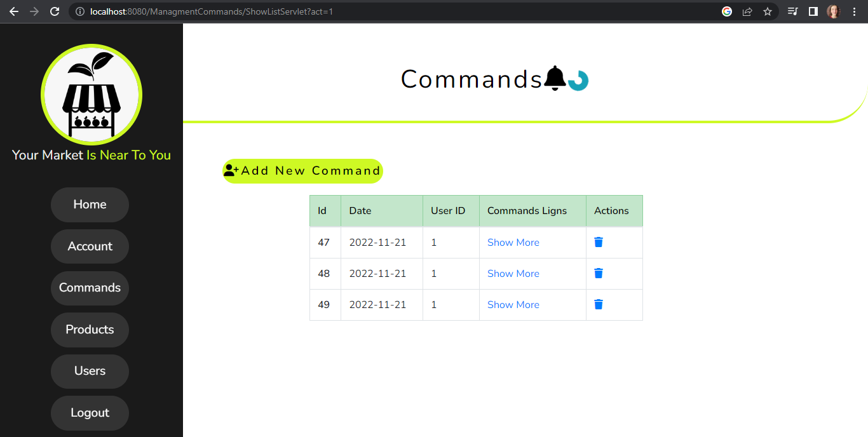Click the browser share icon
The width and height of the screenshot is (868, 437).
point(747,11)
